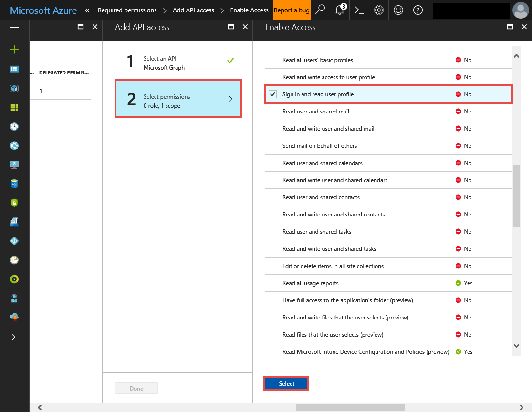The image size is (532, 412).
Task: Open portal settings gear
Action: tap(379, 10)
